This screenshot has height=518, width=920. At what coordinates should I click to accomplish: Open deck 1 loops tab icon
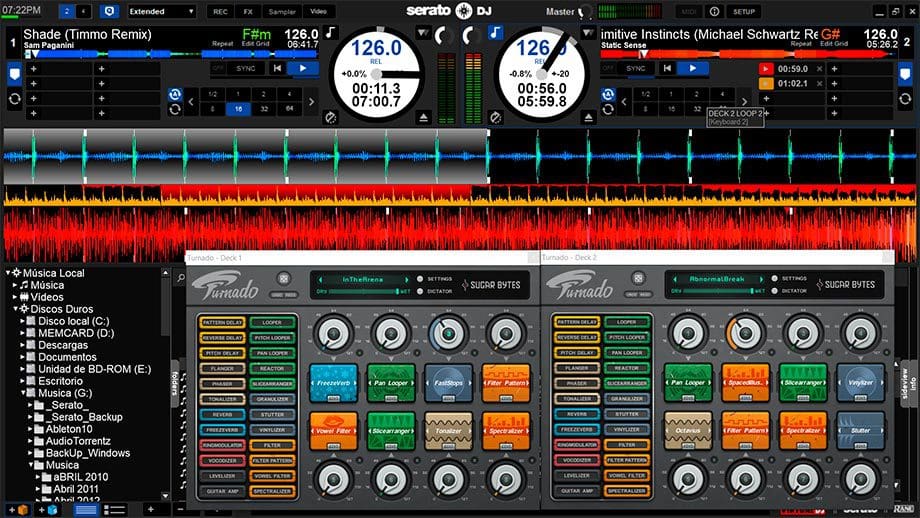(x=15, y=99)
